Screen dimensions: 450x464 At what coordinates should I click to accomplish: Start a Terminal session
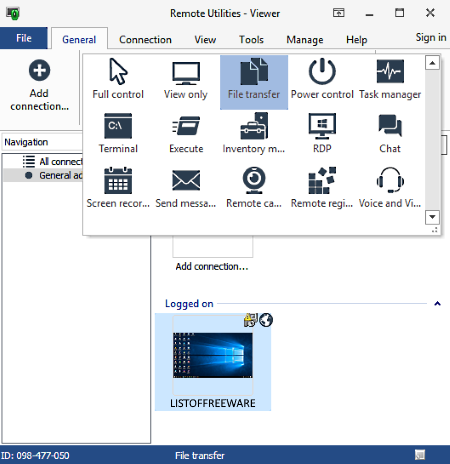pyautogui.click(x=118, y=134)
